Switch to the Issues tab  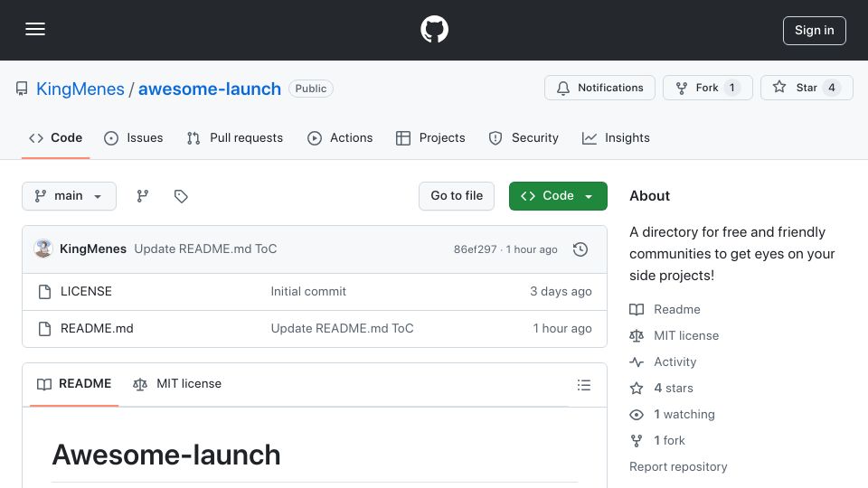(x=134, y=137)
